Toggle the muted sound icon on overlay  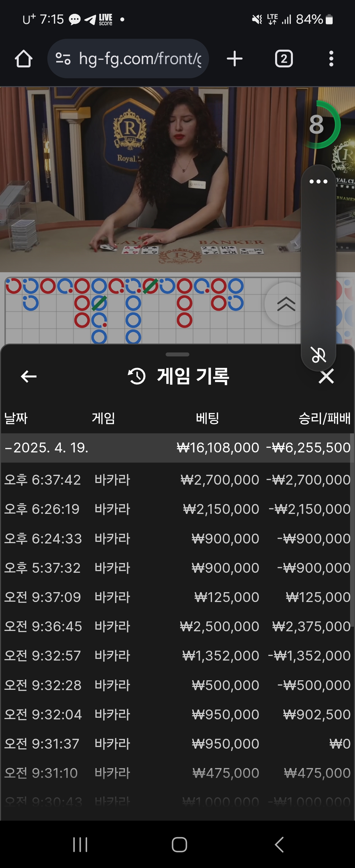click(318, 354)
